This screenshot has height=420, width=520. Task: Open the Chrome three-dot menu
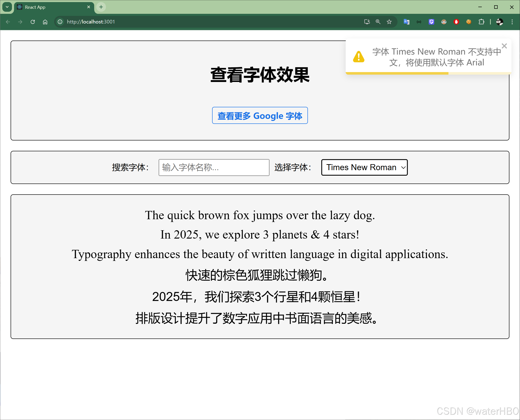click(512, 22)
